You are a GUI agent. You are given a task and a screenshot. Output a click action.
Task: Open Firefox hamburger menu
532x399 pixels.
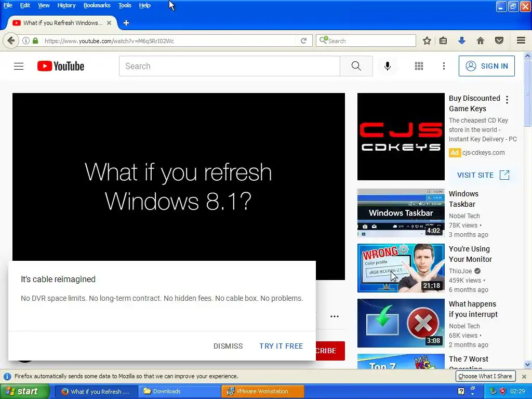[521, 41]
